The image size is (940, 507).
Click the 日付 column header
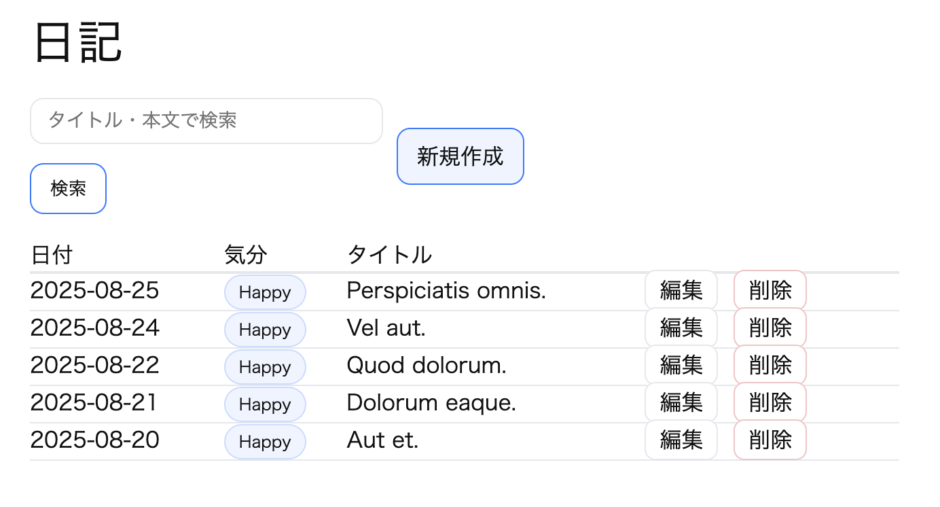(52, 255)
